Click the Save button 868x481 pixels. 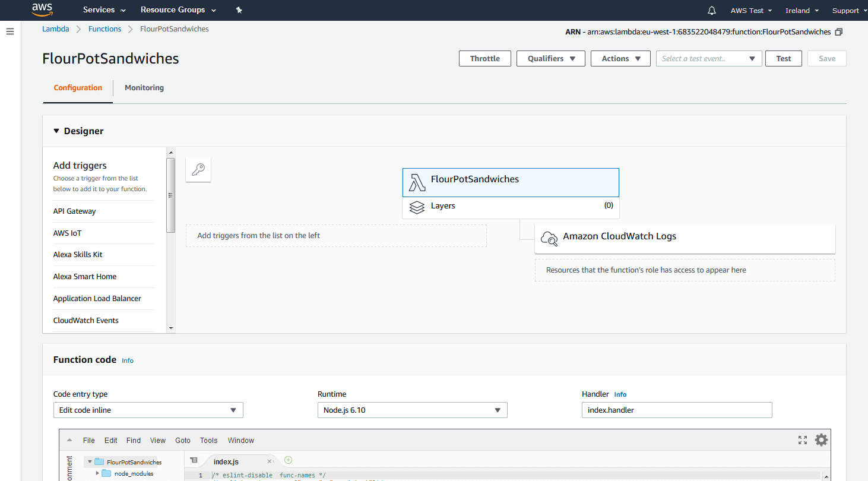[x=827, y=59]
